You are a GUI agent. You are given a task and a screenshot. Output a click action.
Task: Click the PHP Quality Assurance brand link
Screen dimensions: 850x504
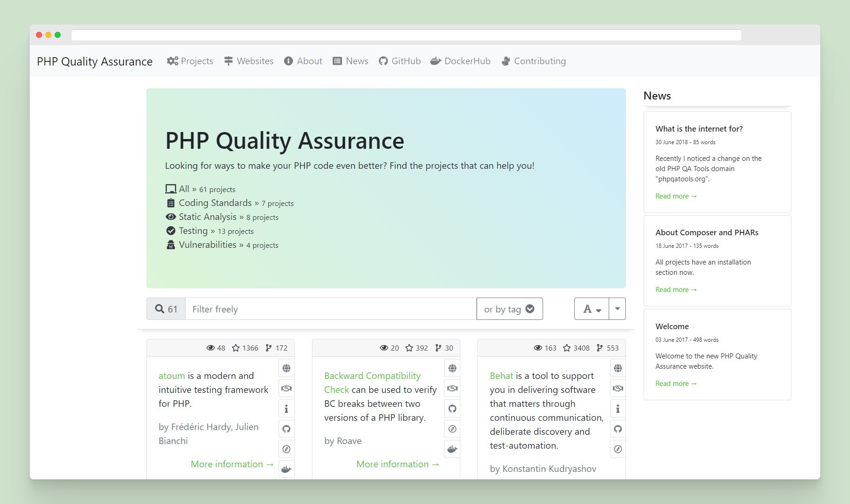click(95, 61)
